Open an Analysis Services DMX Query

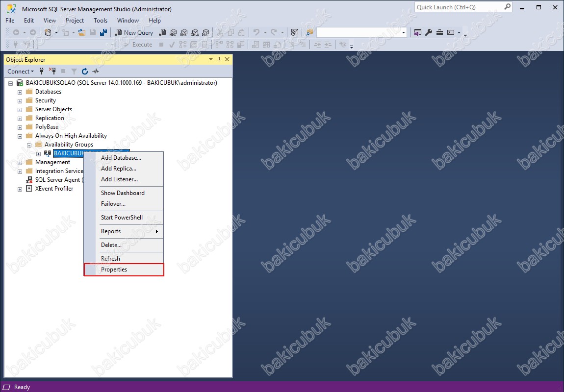(x=184, y=32)
